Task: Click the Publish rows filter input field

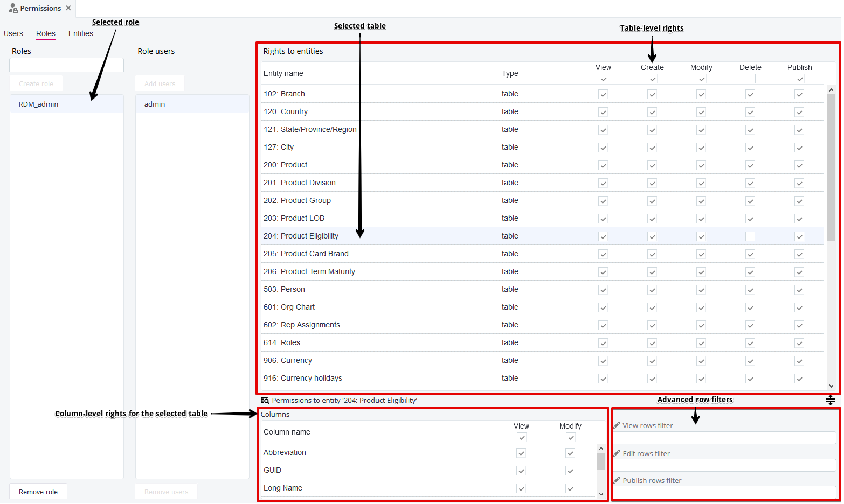Action: tap(725, 492)
